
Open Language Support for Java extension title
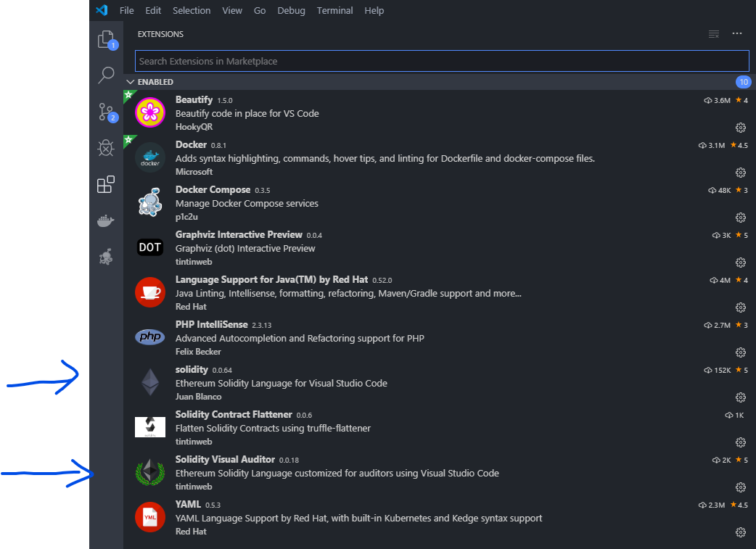pyautogui.click(x=271, y=279)
